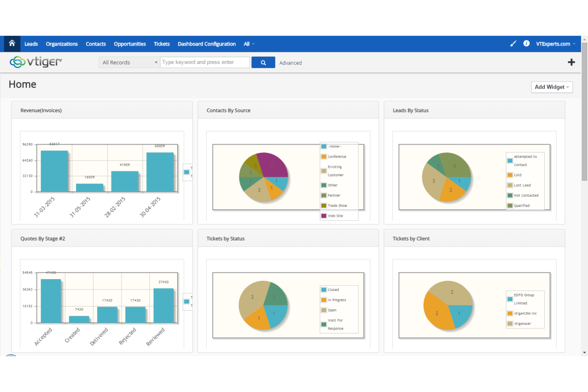588x392 pixels.
Task: Select Dashboard Configuration from the navigation
Action: coord(207,44)
